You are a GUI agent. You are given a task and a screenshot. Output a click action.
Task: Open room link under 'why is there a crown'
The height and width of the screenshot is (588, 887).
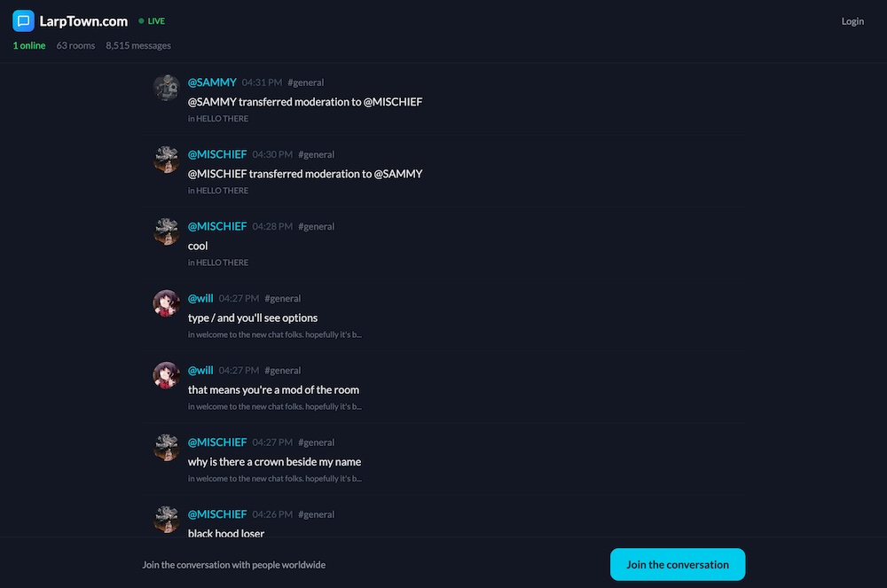[275, 478]
